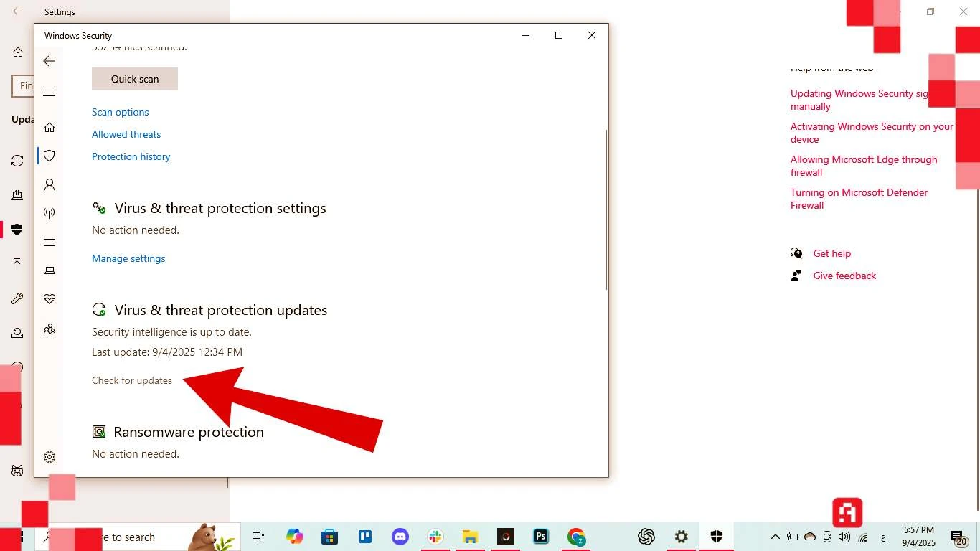
Task: Open Trello from the taskbar
Action: coord(364,537)
